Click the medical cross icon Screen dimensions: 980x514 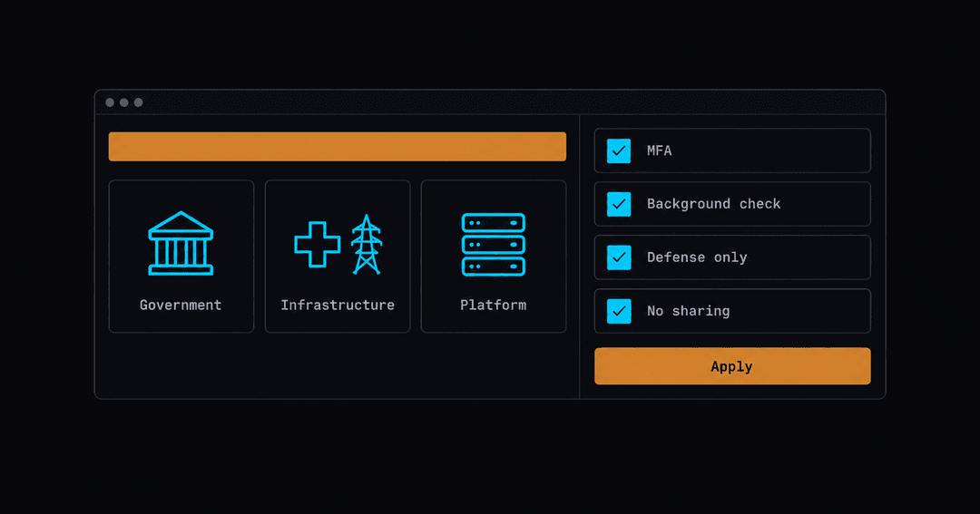(318, 244)
